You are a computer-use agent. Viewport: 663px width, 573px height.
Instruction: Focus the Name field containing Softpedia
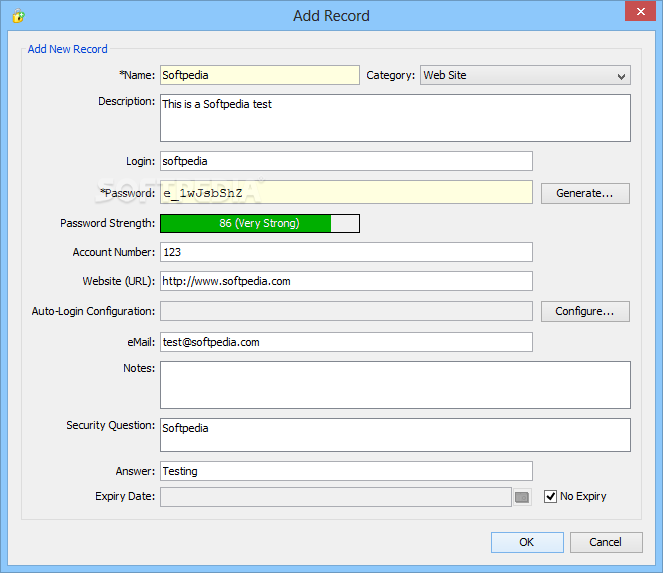[260, 75]
